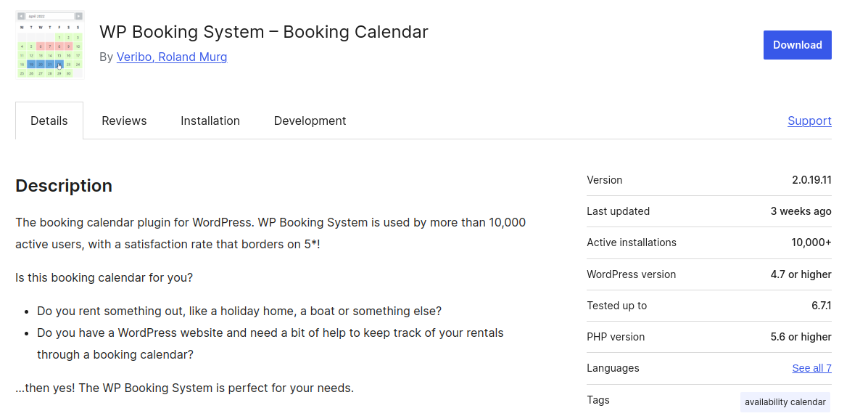Click the red booked day 6 cell
The height and width of the screenshot is (416, 868).
(41, 46)
